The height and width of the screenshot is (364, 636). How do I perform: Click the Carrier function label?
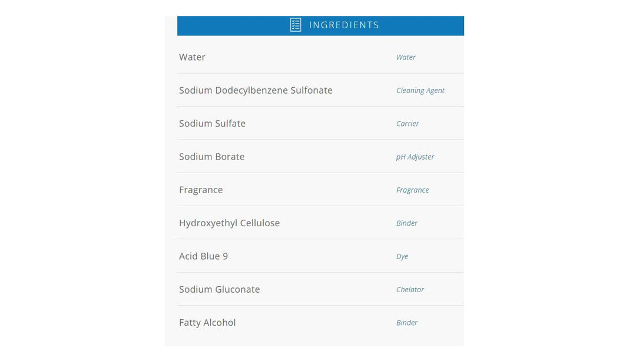tap(408, 124)
